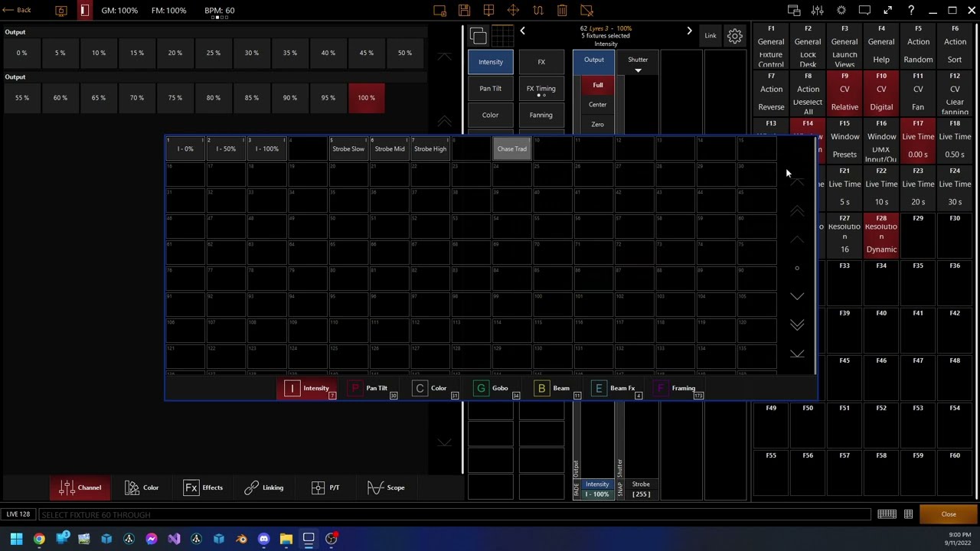Click the Back button
The height and width of the screenshot is (551, 980).
[x=16, y=11]
